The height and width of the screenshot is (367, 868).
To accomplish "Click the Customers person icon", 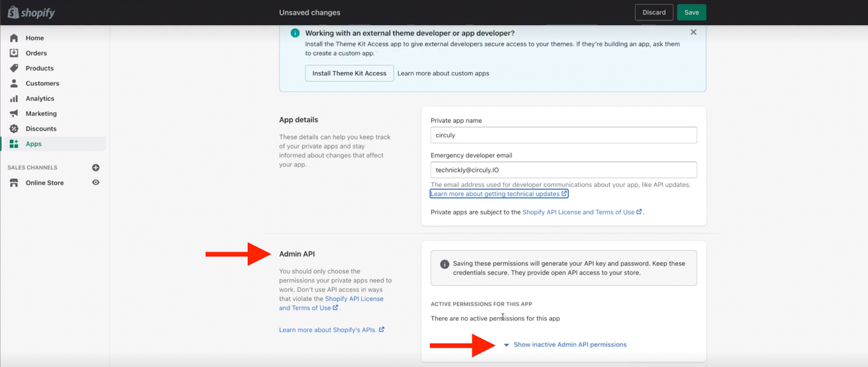I will pyautogui.click(x=14, y=84).
